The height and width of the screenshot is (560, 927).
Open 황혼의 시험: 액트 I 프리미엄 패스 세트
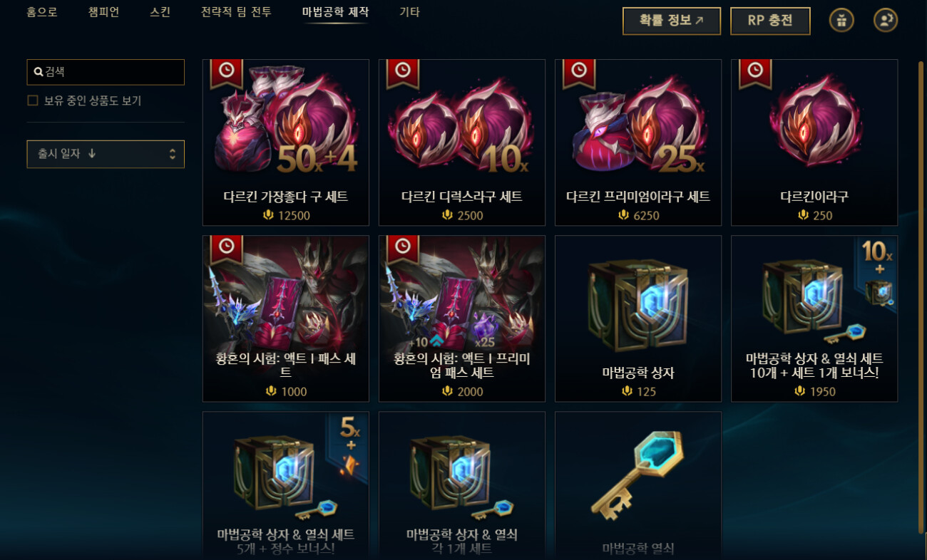[x=462, y=318]
